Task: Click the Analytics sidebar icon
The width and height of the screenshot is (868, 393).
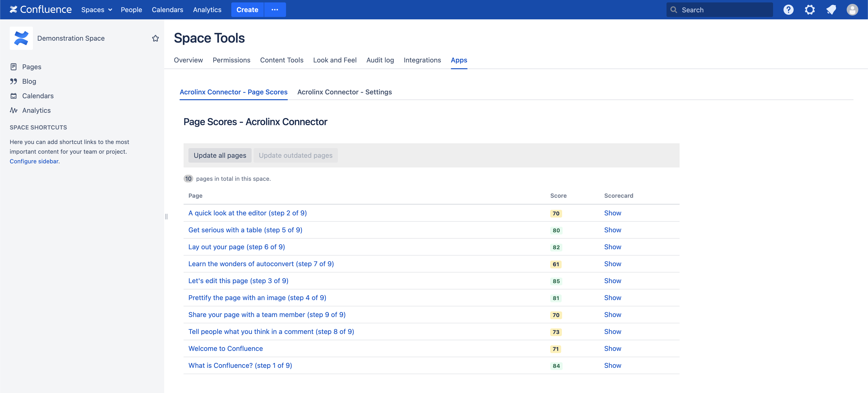Action: [x=14, y=110]
